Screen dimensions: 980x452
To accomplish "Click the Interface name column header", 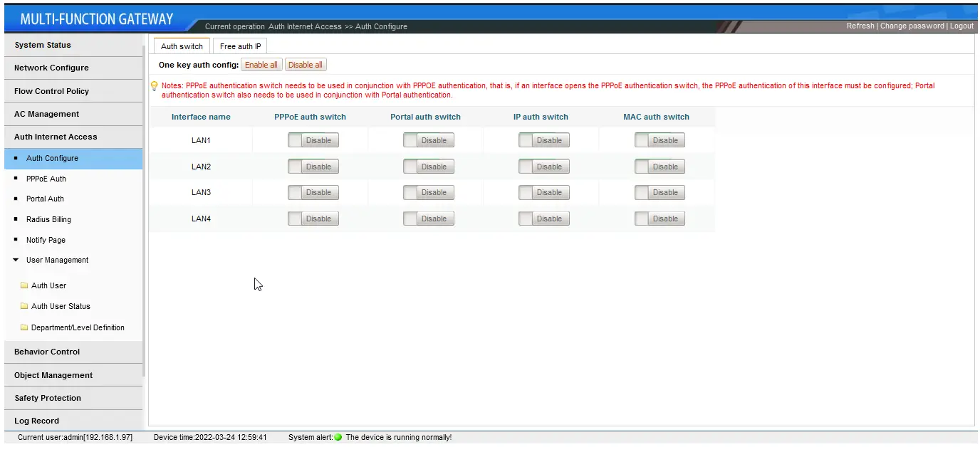I will pos(201,117).
